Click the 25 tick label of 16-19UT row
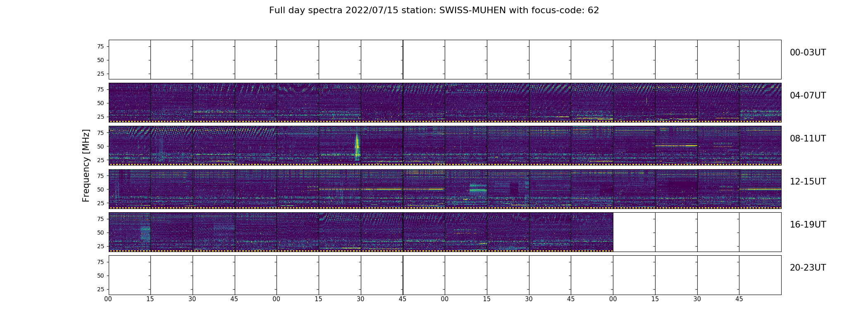This screenshot has width=868, height=331. (x=100, y=246)
